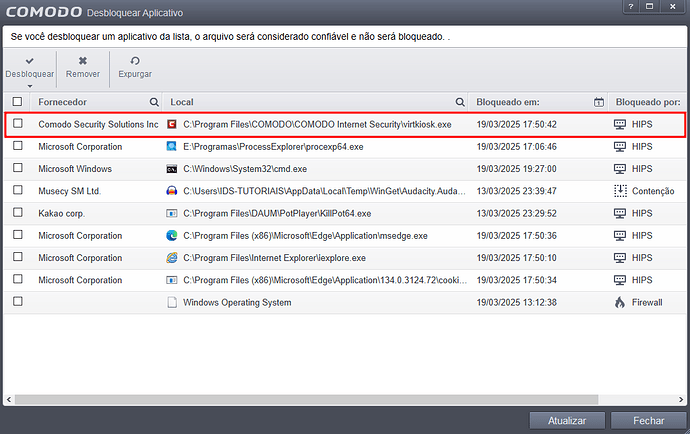
Task: Click HIPS monitor icon for KillPot64.exe row
Action: pyautogui.click(x=620, y=213)
